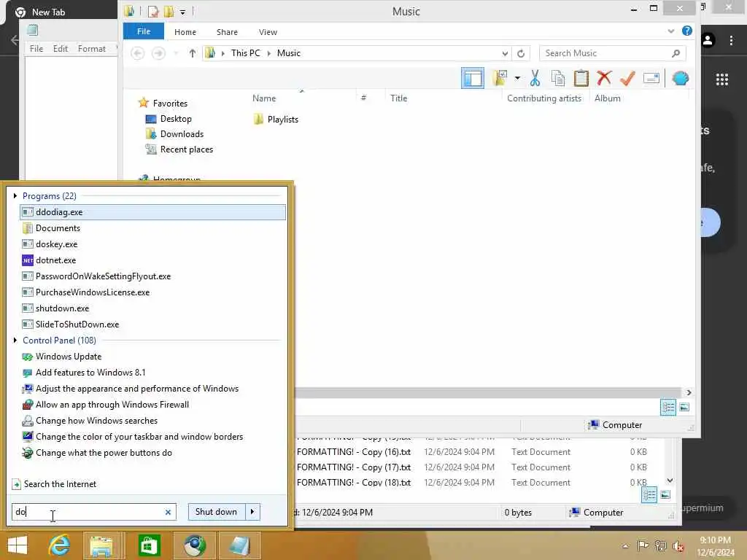Toggle the preview pane icon in Music toolbar
Image resolution: width=747 pixels, height=560 pixels.
coord(473,79)
